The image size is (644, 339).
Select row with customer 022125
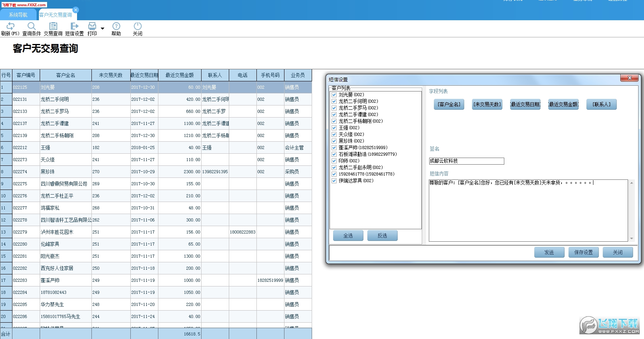156,87
